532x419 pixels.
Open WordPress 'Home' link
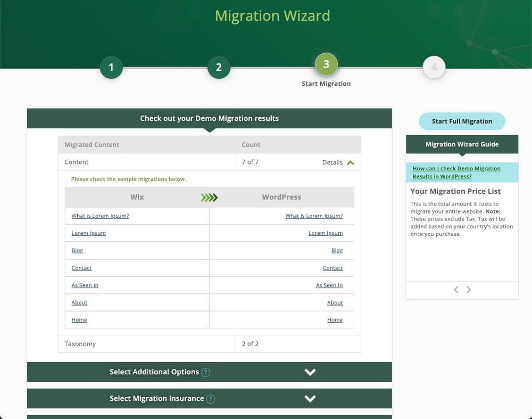pos(335,320)
